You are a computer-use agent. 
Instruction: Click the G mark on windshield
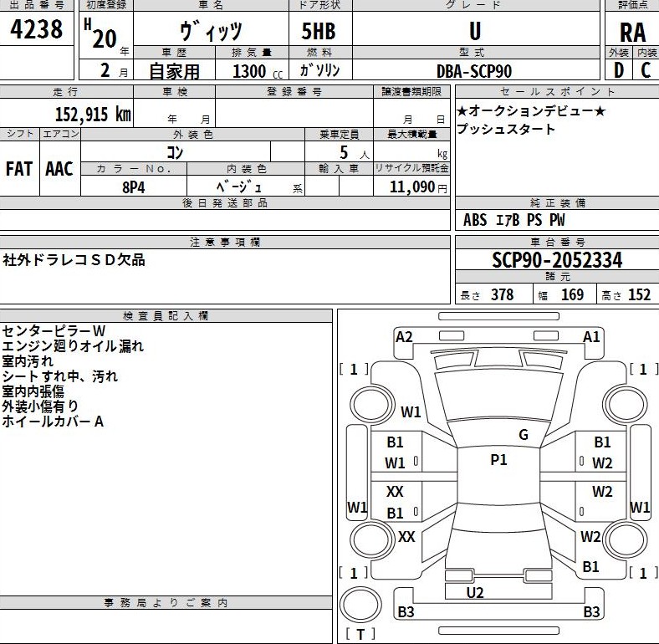point(524,435)
